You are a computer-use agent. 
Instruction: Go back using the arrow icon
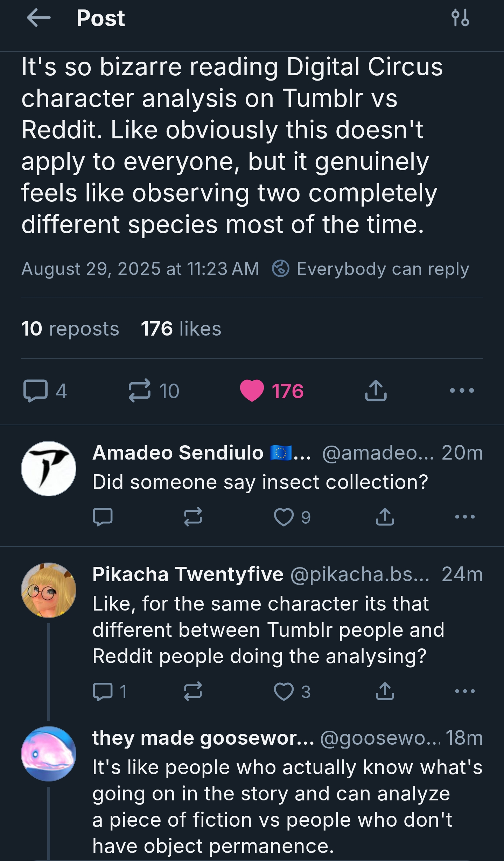tap(38, 18)
